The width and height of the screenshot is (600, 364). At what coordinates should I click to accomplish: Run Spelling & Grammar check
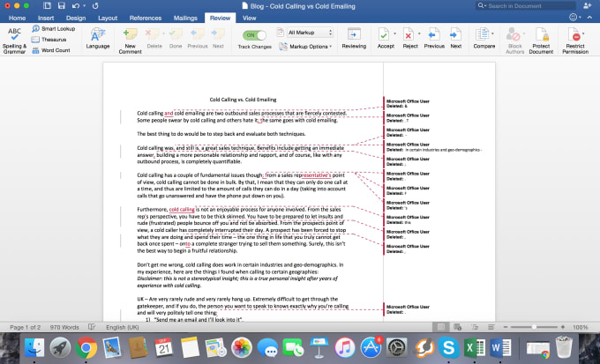14,41
